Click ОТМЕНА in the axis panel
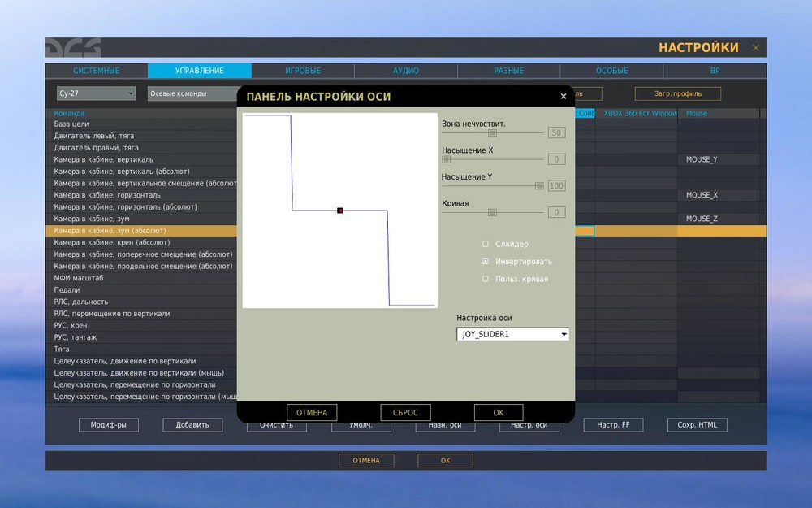This screenshot has width=812, height=508. click(312, 413)
